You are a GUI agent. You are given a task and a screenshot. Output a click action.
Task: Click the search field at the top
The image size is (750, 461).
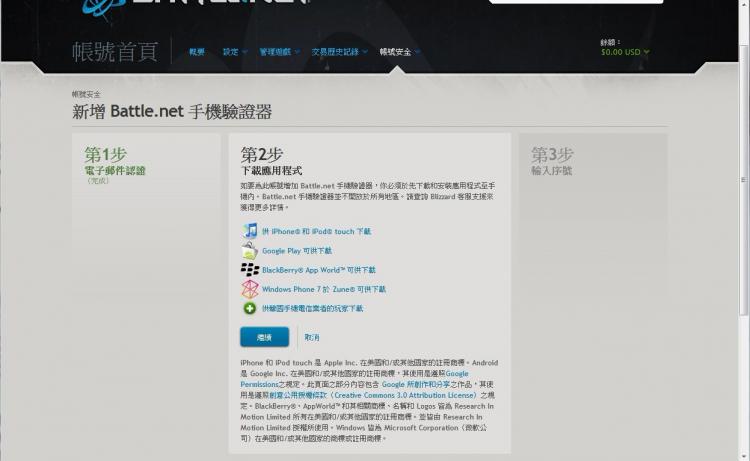click(x=576, y=1)
